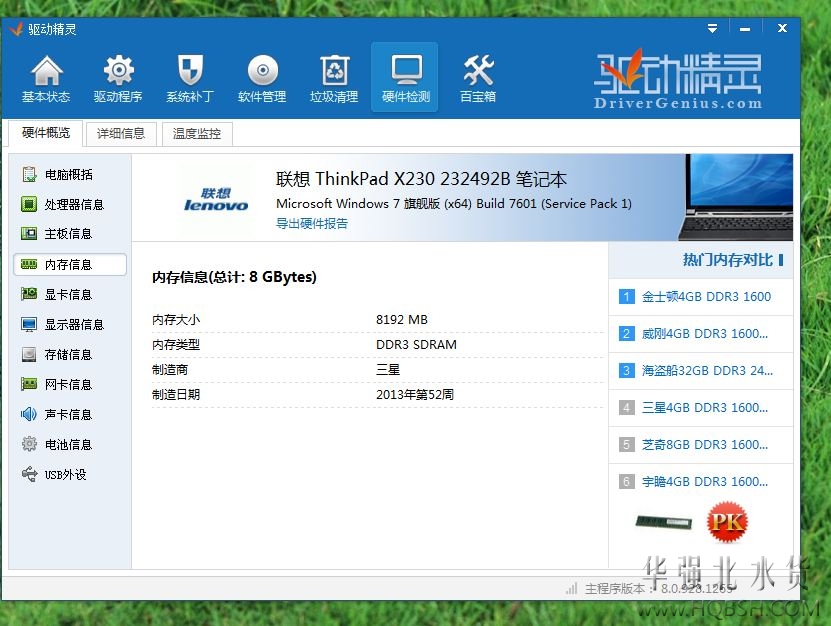The height and width of the screenshot is (626, 831).
Task: Click the 驱动精灵 title bar logo icon
Action: [16, 29]
